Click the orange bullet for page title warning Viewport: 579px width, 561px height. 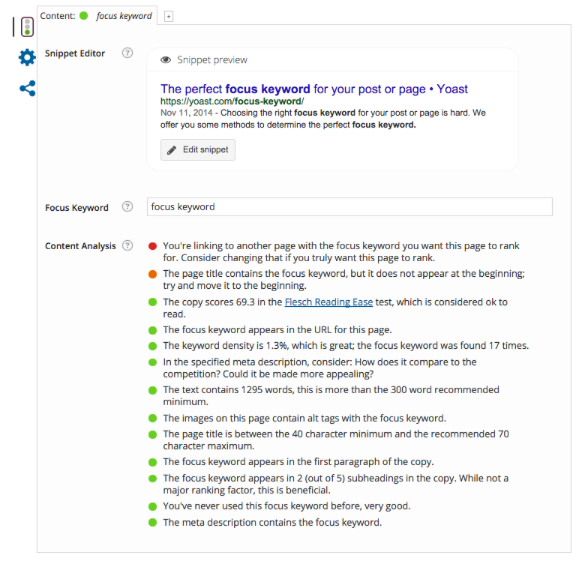pyautogui.click(x=153, y=274)
